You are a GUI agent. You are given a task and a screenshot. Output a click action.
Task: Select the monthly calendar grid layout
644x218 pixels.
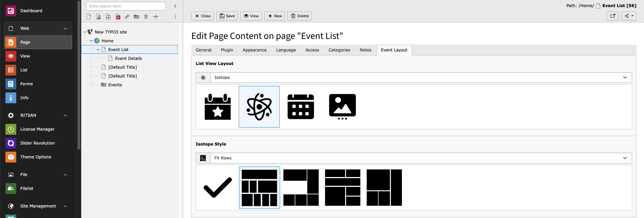coord(301,107)
